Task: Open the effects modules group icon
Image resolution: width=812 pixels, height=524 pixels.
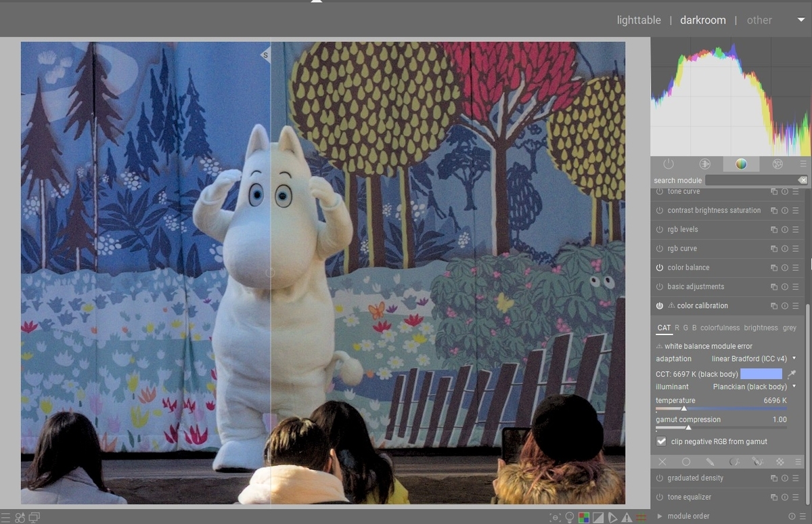Action: point(777,164)
